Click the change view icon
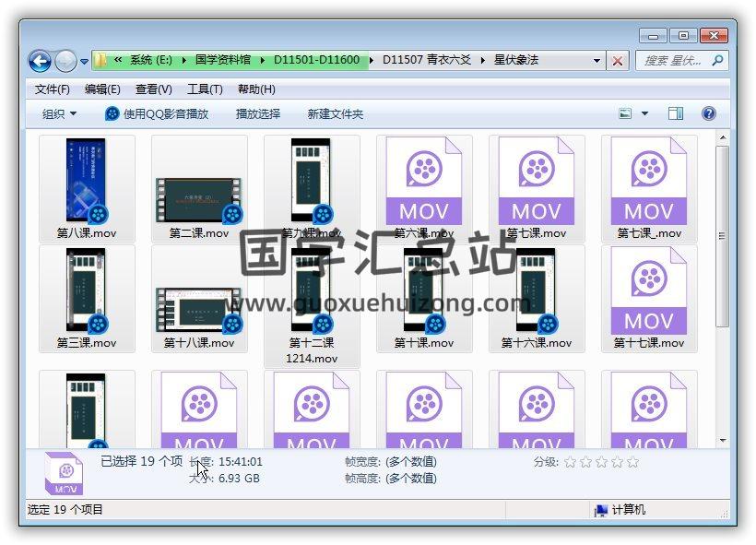 pyautogui.click(x=625, y=114)
